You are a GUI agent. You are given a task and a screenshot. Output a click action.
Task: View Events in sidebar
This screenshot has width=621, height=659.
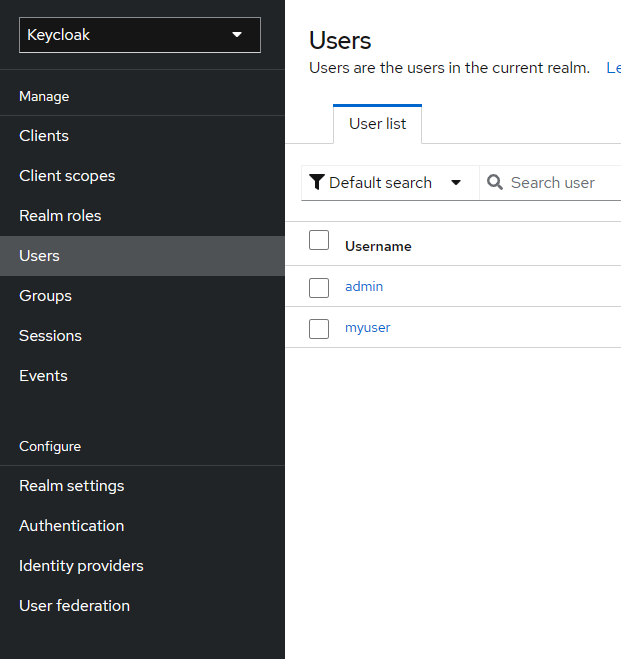click(x=43, y=376)
